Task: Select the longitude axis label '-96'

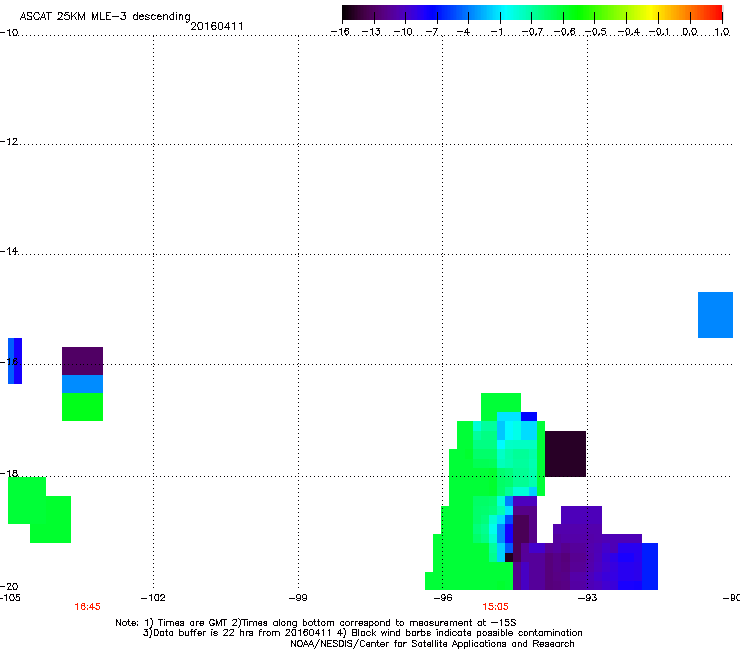Action: click(443, 598)
